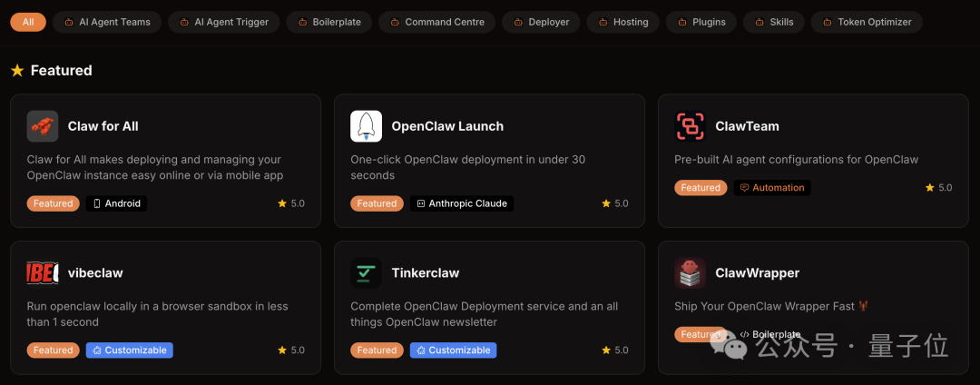
Task: Filter by AI Agent Teams category
Action: 107,22
